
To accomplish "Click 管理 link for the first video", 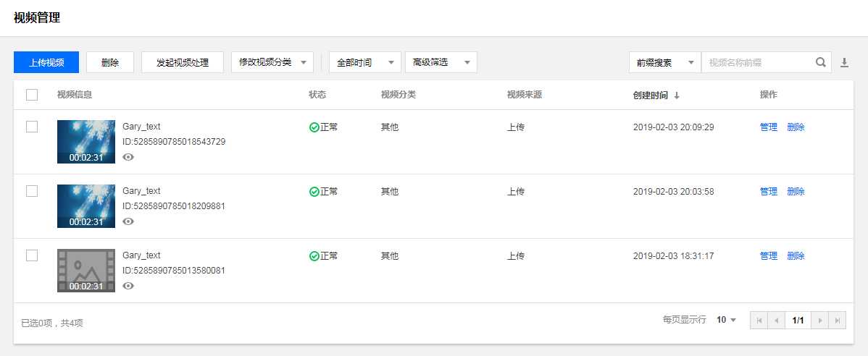I will click(x=768, y=127).
